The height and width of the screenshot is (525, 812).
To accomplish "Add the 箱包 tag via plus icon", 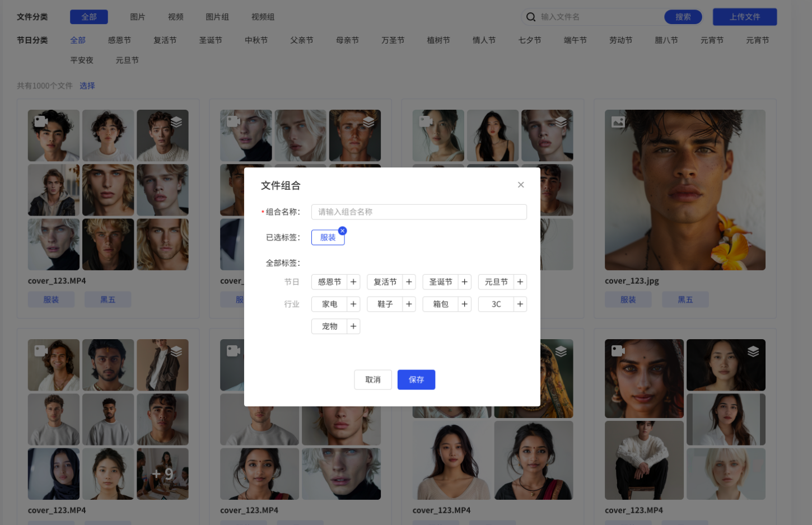I will click(464, 304).
